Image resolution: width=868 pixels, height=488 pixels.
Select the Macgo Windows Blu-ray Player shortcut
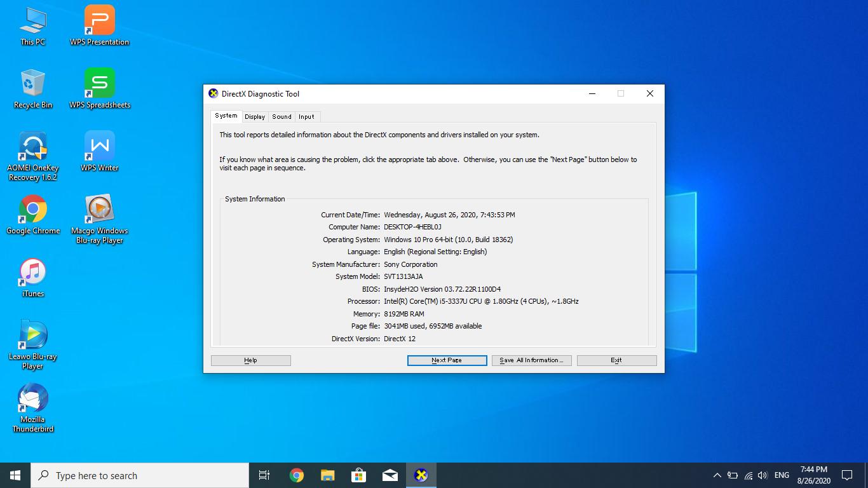click(x=99, y=219)
